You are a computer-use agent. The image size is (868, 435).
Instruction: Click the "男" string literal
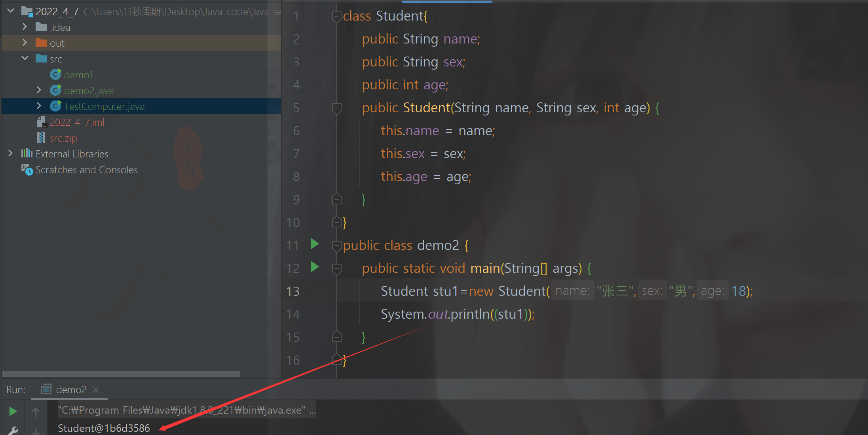pos(681,291)
